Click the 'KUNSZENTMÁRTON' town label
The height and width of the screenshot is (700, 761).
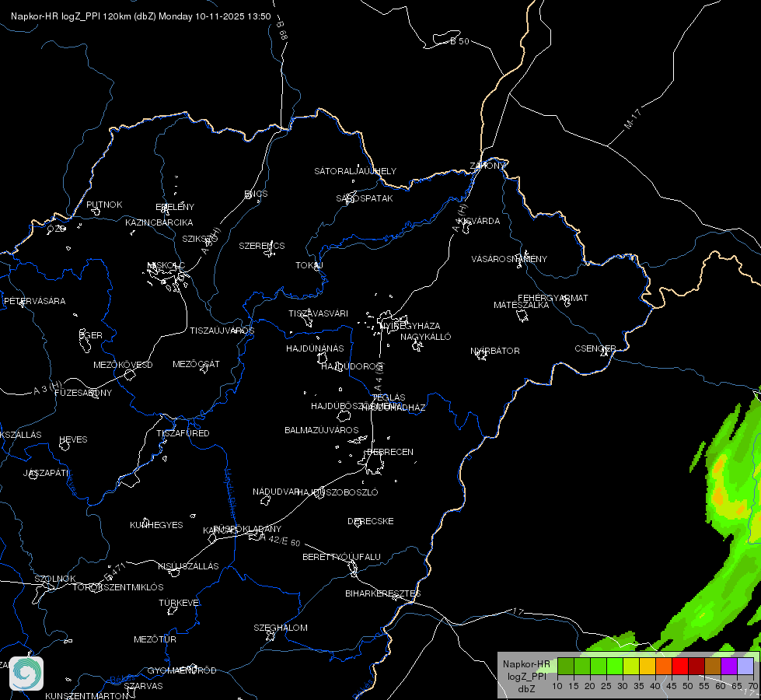pyautogui.click(x=86, y=695)
